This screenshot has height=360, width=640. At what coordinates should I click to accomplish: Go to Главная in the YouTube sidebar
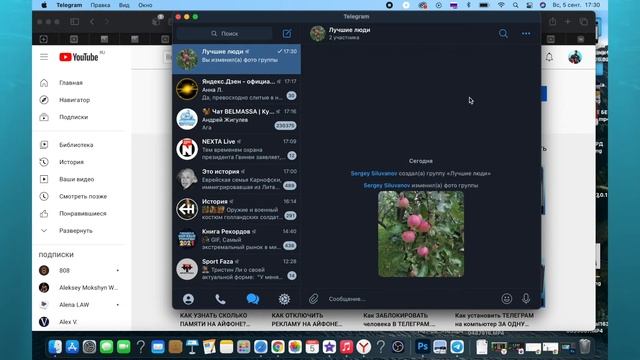tap(71, 83)
